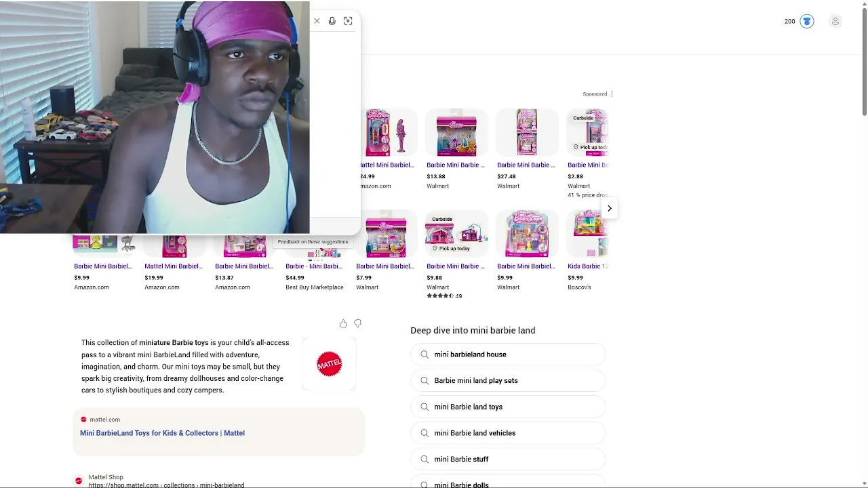868x488 pixels.
Task: Search for 'mini Barbie land toys'
Action: (x=508, y=407)
